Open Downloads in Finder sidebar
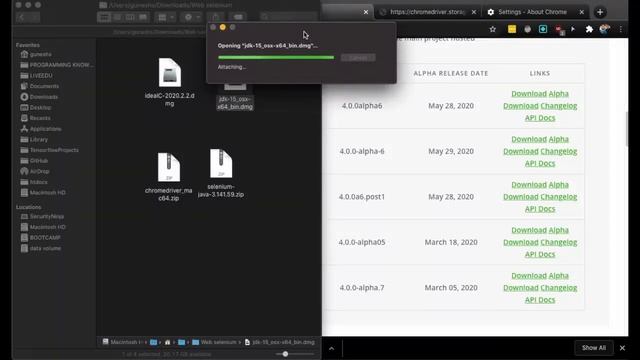The image size is (640, 360). click(x=39, y=97)
